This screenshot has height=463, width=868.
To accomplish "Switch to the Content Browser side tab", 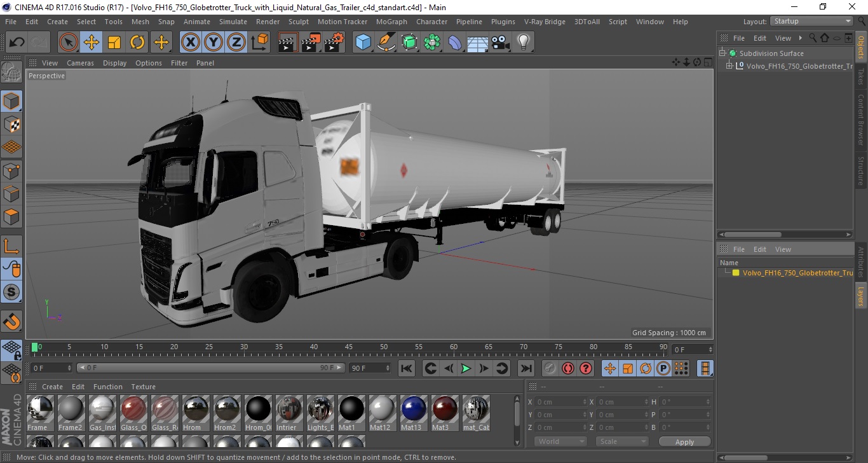I will (861, 120).
